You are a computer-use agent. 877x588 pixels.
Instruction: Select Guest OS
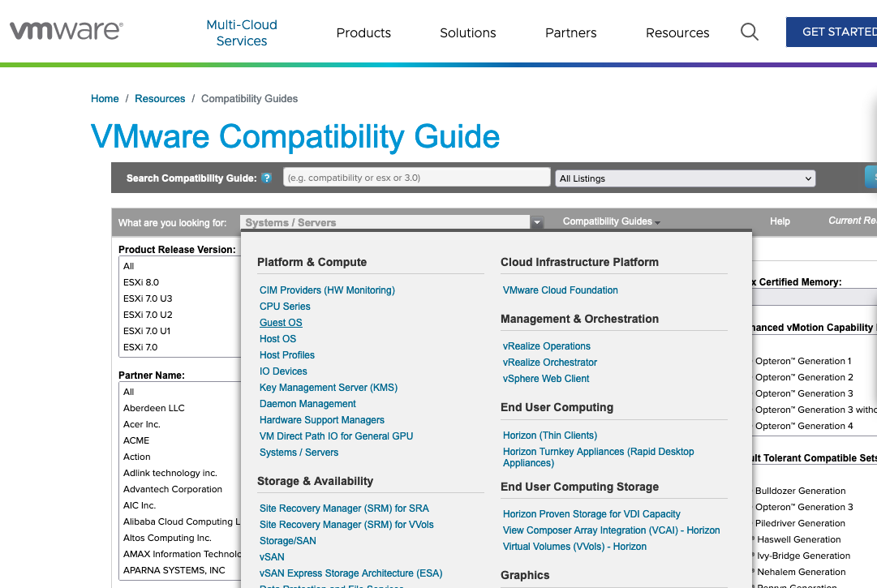pos(281,323)
